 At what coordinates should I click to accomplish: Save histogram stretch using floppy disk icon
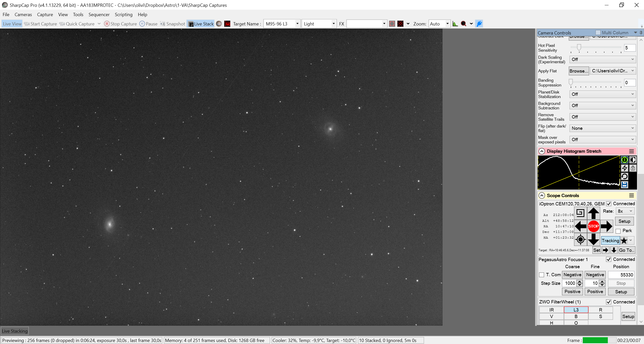coord(624,185)
